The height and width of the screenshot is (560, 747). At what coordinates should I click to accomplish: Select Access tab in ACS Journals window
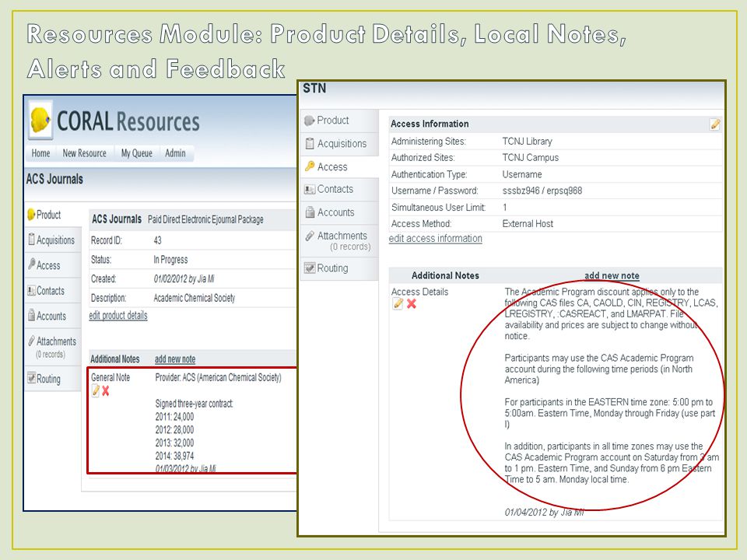53,265
